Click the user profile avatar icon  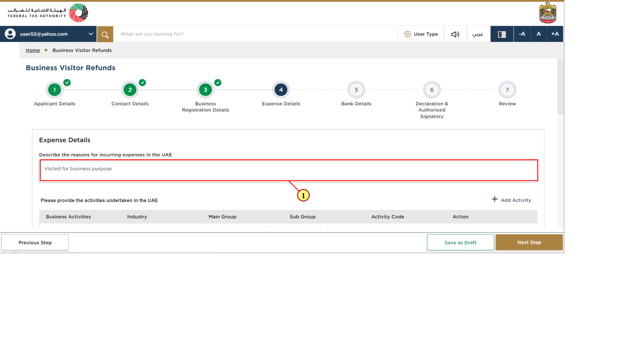pyautogui.click(x=10, y=34)
